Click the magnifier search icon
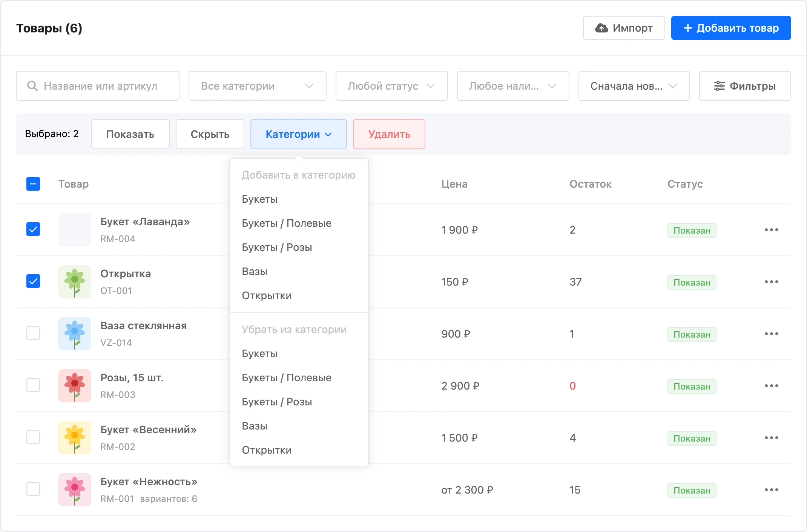This screenshot has height=532, width=807. (32, 86)
